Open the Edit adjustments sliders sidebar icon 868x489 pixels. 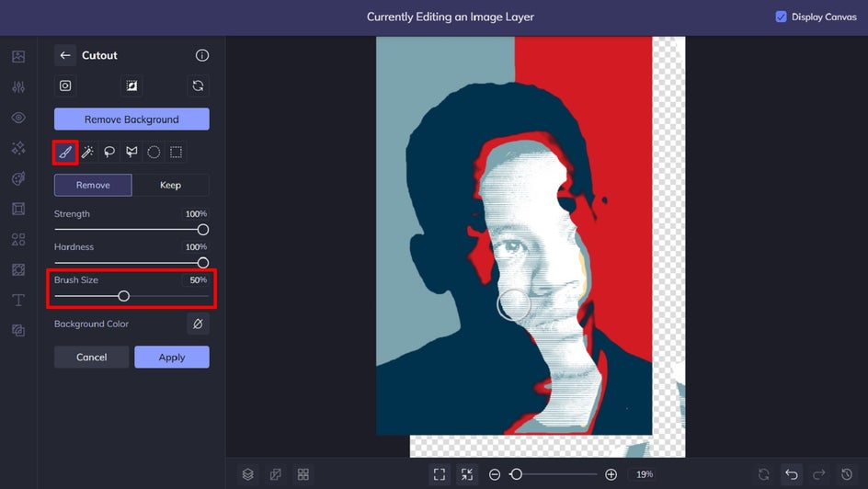18,86
